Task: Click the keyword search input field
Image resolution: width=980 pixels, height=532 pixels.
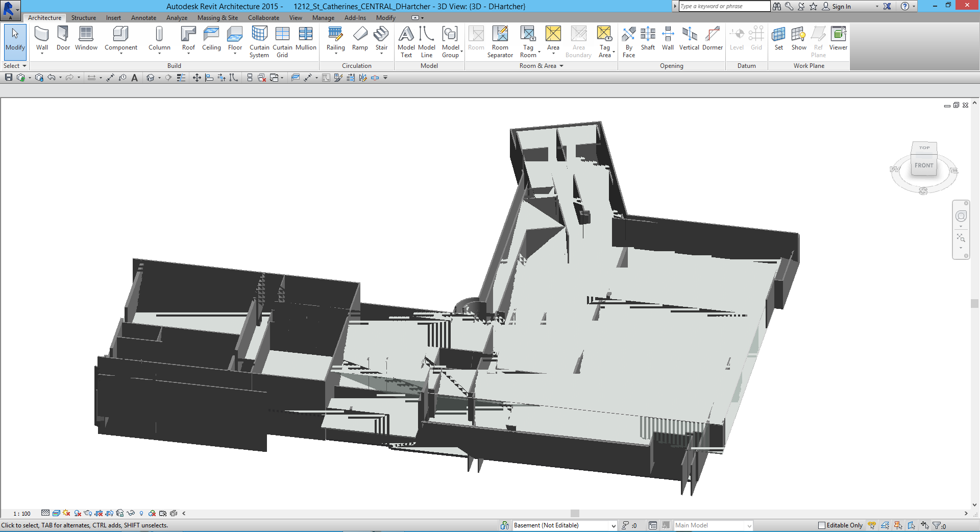Action: pos(724,6)
